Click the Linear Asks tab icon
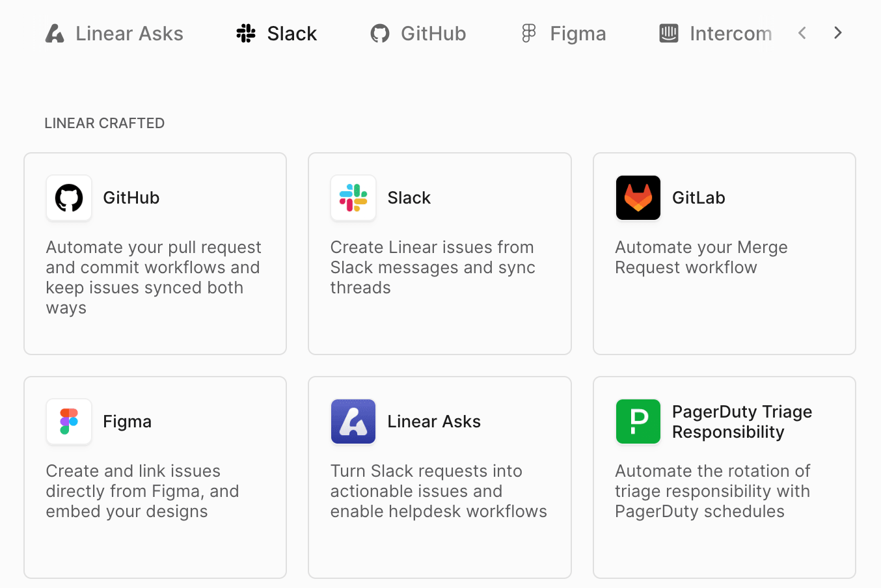881x588 pixels. [55, 33]
